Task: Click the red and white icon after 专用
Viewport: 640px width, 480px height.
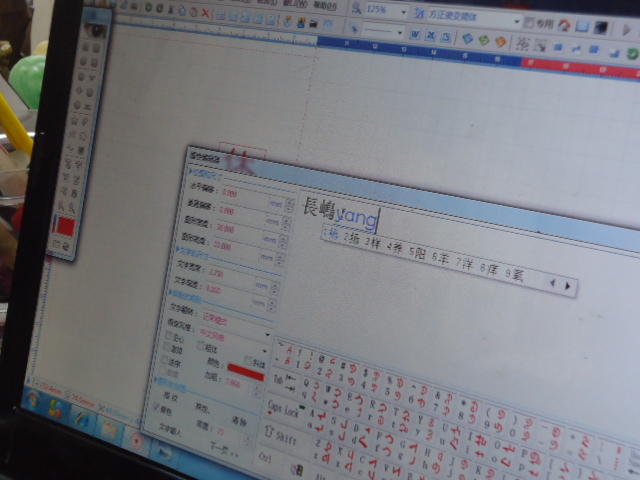Action: 564,25
